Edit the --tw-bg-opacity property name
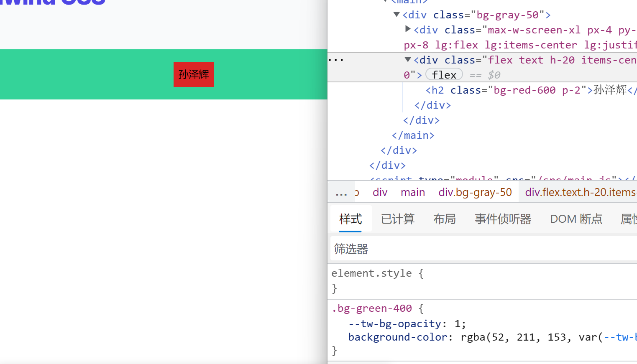The height and width of the screenshot is (364, 637). (394, 324)
